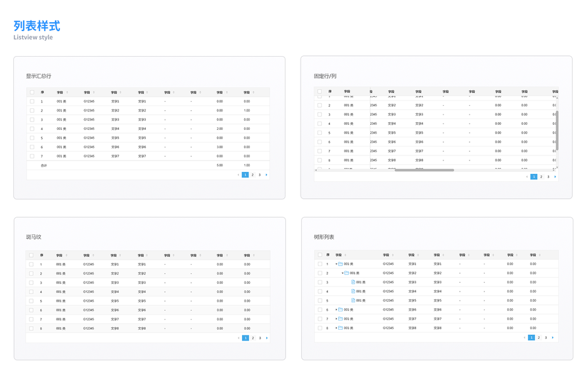Viewport: 588px width, 382px height.
Task: Click 1.00 value in row 2 of 显示汇总行
Action: 247,111
